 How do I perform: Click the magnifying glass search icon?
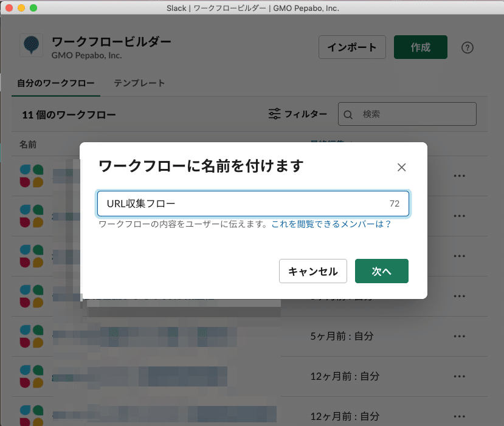(348, 114)
